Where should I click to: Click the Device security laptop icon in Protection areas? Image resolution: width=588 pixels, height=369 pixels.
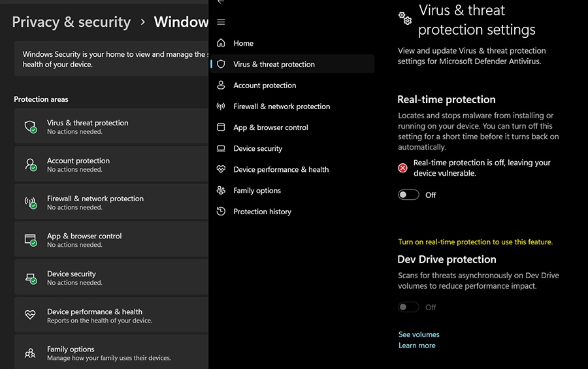[x=30, y=278]
